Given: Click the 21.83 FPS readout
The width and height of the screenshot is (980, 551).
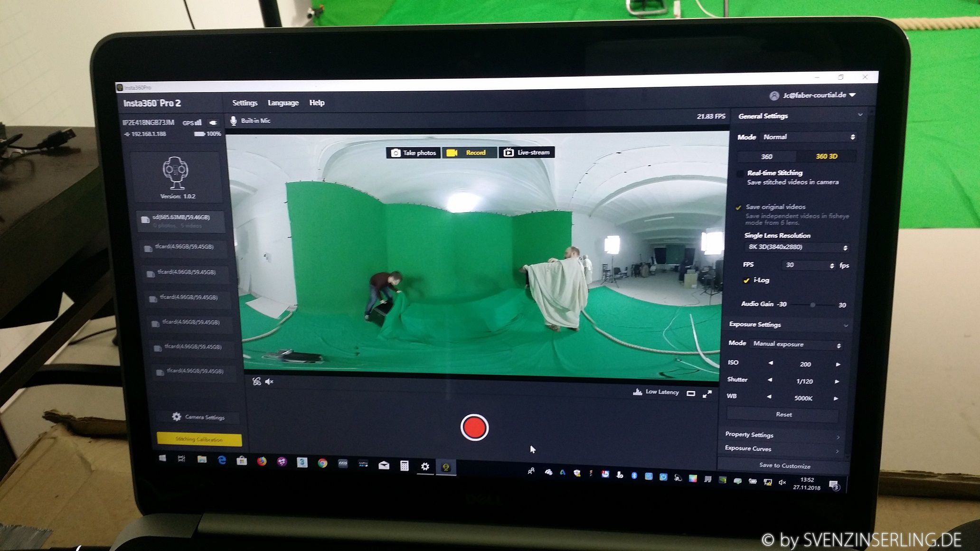Looking at the screenshot, I should 711,116.
